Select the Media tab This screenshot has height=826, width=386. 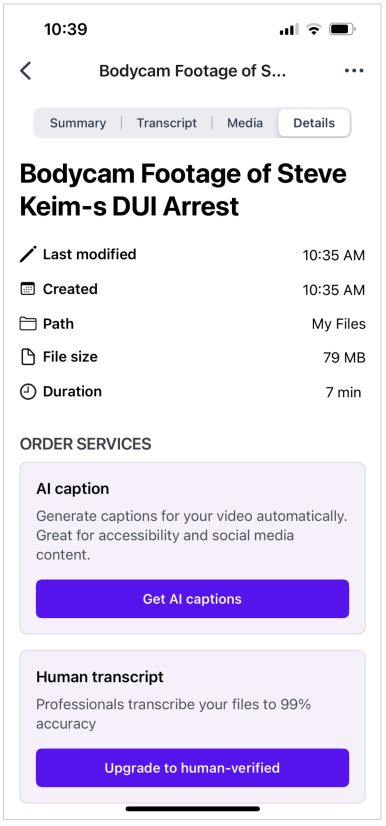point(245,123)
